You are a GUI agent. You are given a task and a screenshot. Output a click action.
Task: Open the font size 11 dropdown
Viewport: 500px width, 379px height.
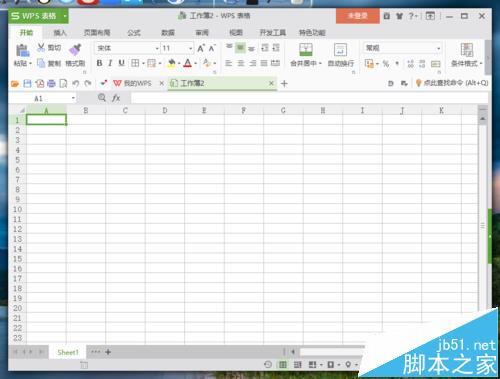tap(190, 48)
